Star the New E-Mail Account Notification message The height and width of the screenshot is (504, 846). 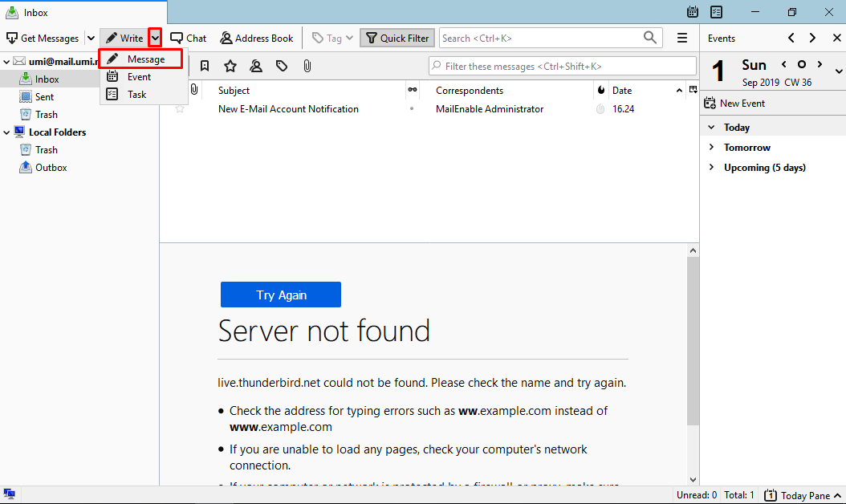(x=180, y=109)
